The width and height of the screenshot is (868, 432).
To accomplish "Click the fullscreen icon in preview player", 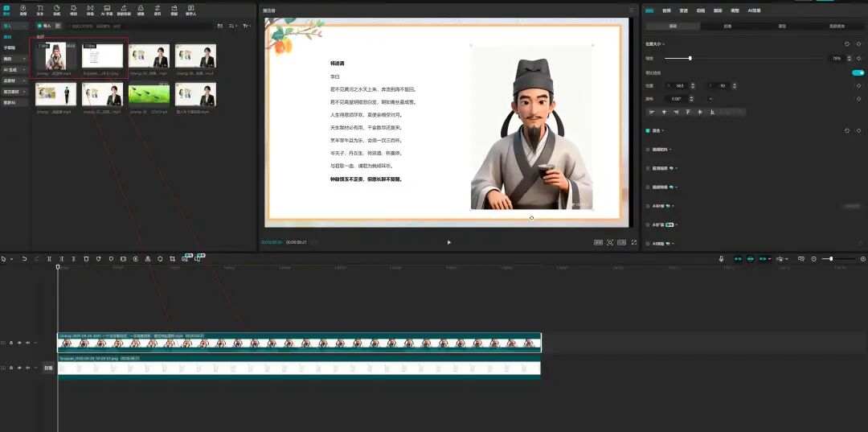I will 634,242.
